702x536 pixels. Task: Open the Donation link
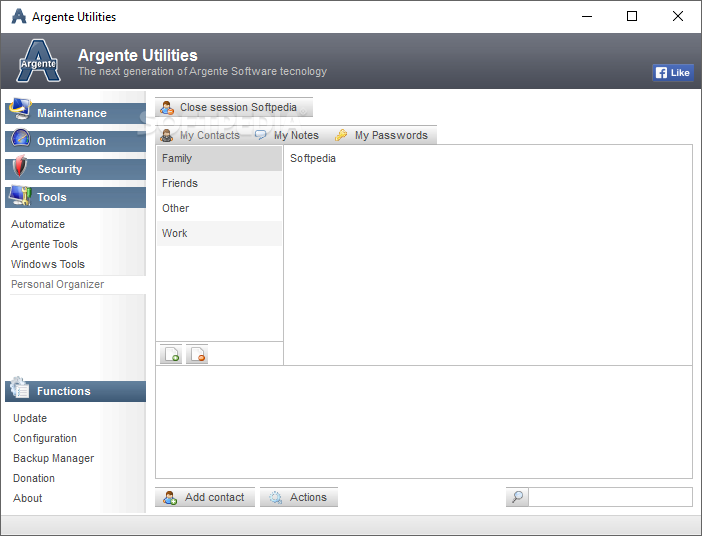pos(34,478)
